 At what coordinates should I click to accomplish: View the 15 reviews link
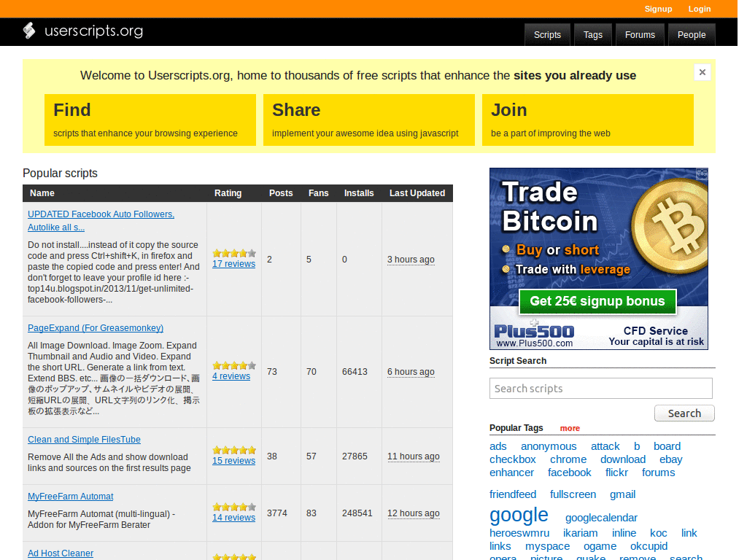click(x=234, y=461)
